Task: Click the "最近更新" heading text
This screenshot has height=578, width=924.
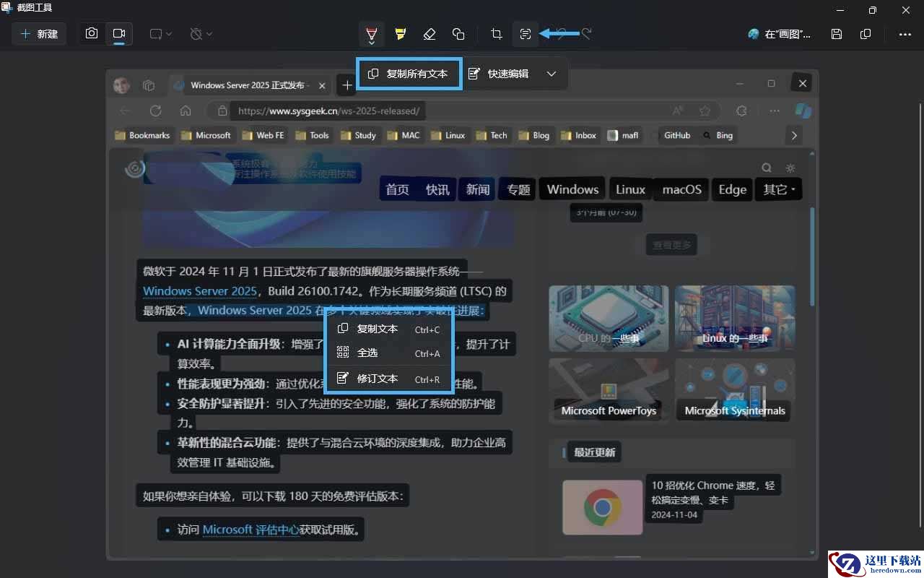Action: click(595, 453)
